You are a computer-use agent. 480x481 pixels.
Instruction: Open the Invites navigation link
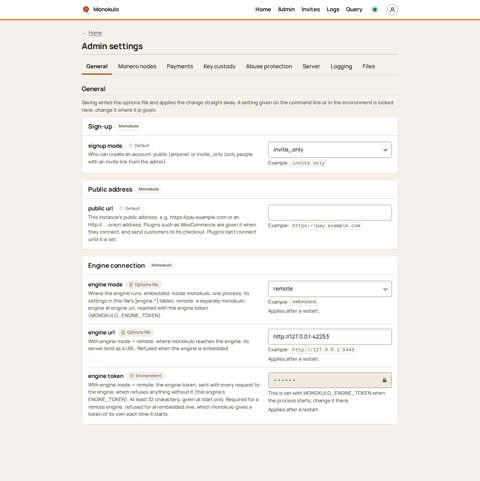pos(310,9)
